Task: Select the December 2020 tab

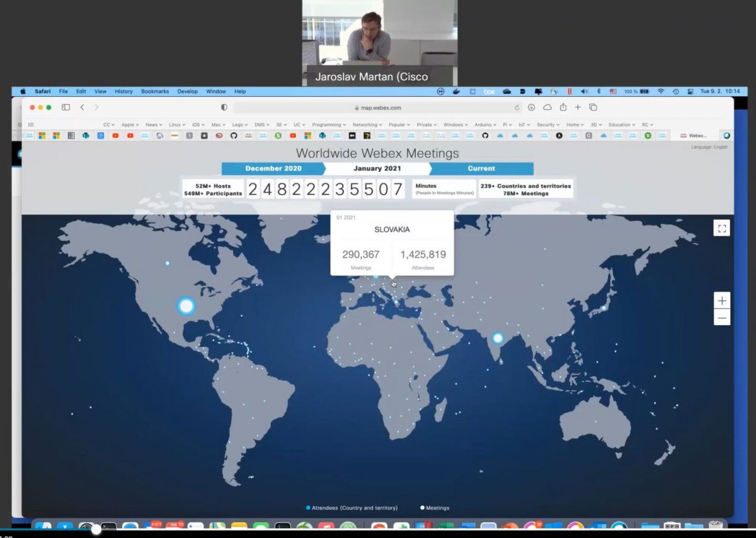Action: coord(273,169)
